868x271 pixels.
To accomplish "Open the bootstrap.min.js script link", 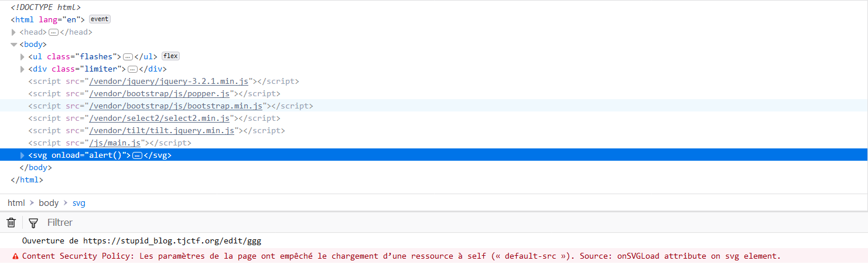I will (x=176, y=106).
